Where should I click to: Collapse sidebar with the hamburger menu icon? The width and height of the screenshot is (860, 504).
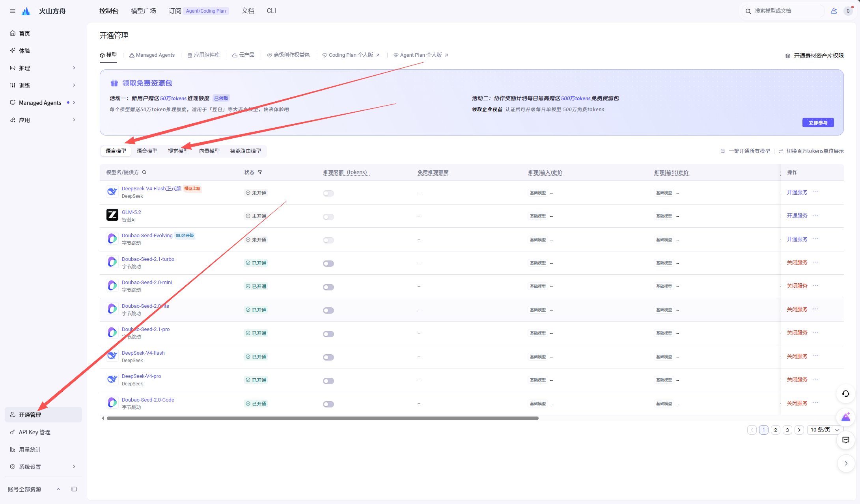pos(13,11)
